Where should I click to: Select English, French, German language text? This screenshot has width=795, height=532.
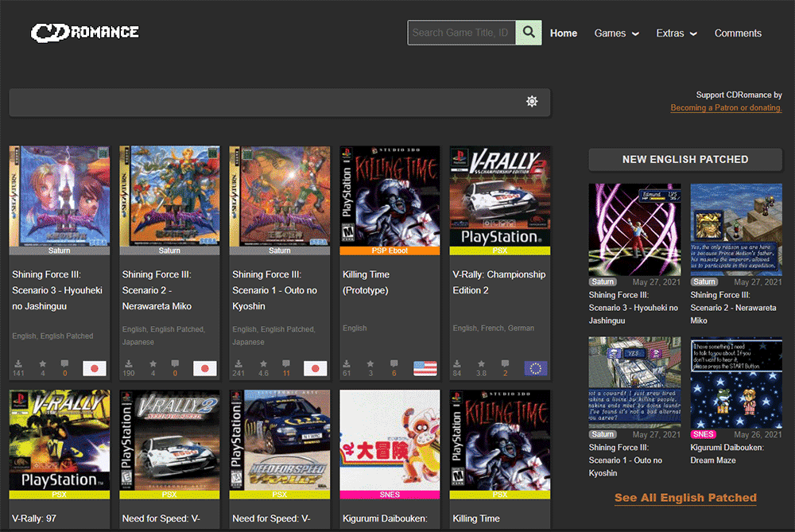[x=494, y=328]
